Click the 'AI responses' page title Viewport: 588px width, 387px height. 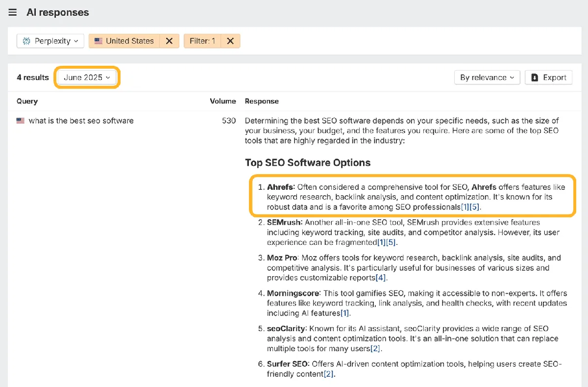point(58,13)
